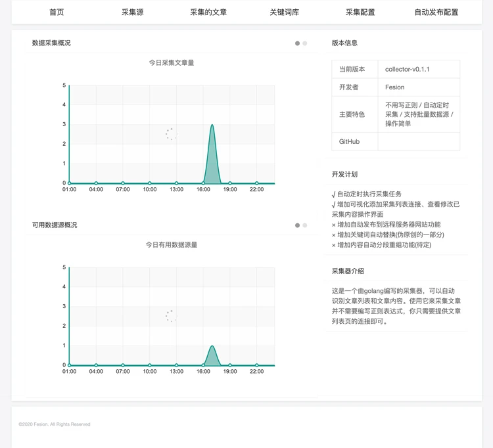Click the 22:00 data point on 今日有用数据源量 chart
The image size is (493, 448).
(256, 365)
